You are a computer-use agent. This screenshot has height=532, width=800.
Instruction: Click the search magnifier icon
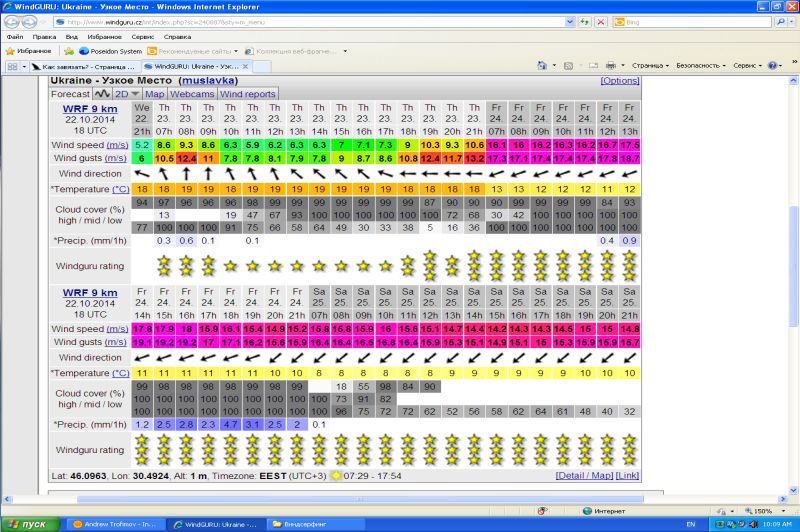pyautogui.click(x=780, y=22)
